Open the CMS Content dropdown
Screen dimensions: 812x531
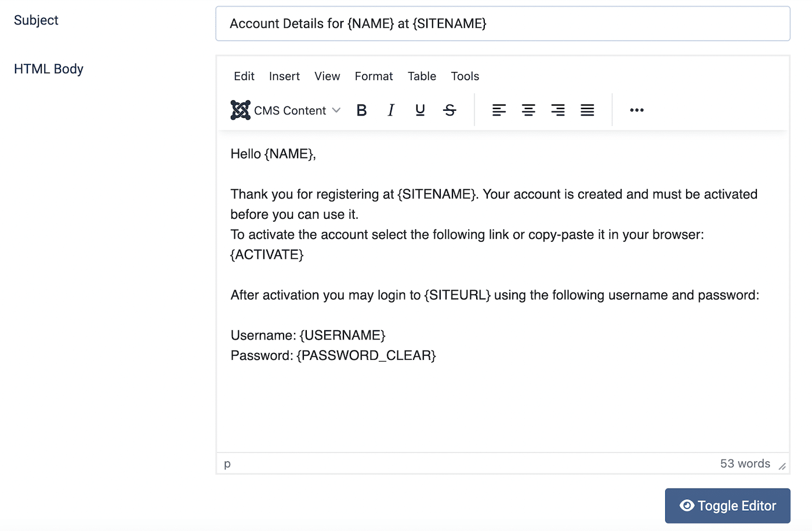pos(336,110)
